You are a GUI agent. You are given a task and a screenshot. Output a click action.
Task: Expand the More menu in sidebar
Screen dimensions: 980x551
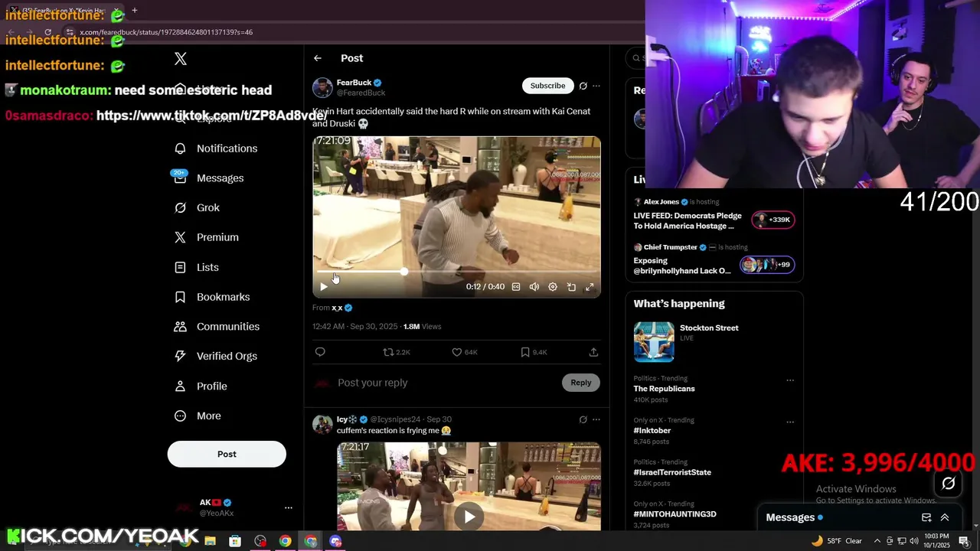tap(198, 416)
